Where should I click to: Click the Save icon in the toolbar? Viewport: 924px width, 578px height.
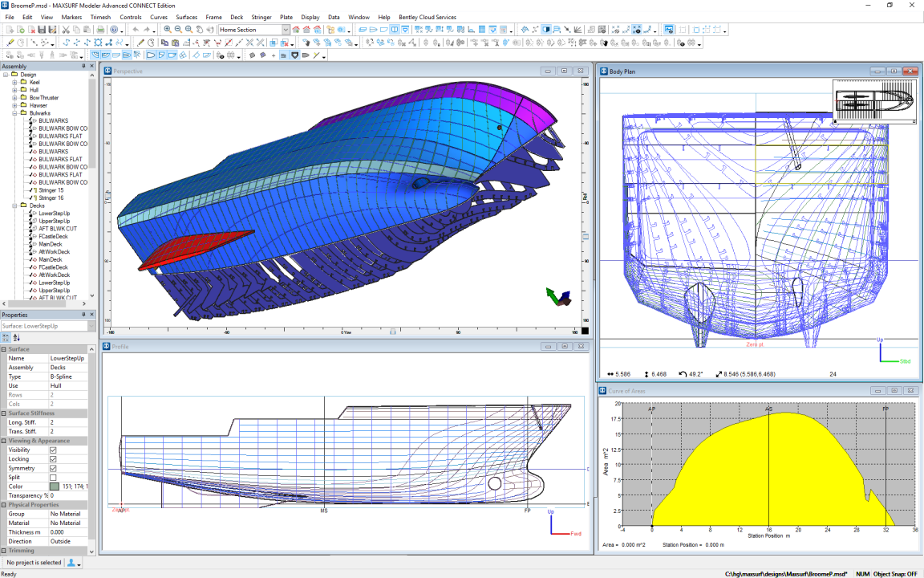click(x=43, y=30)
